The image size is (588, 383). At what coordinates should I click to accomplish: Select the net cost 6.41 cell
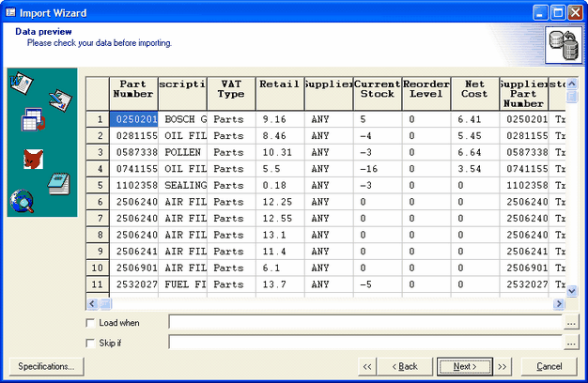coord(475,119)
